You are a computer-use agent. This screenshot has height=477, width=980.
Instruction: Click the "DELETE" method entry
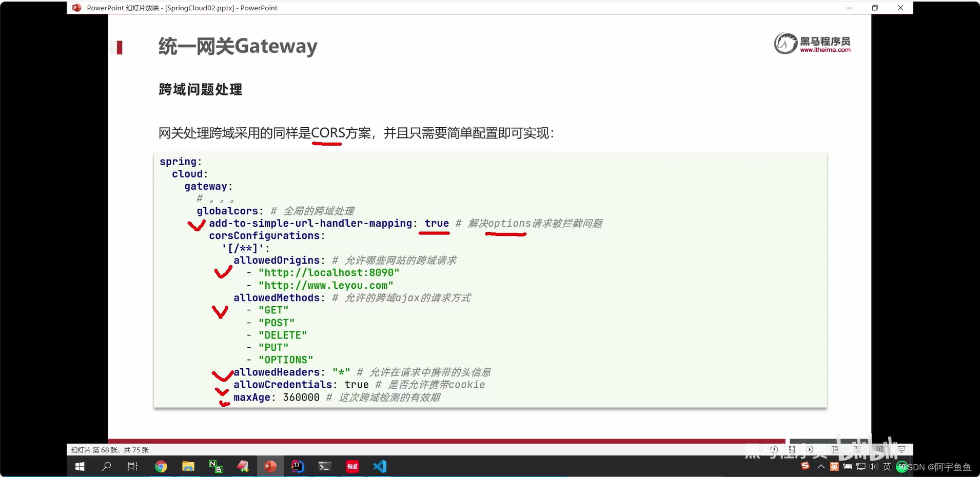point(283,335)
